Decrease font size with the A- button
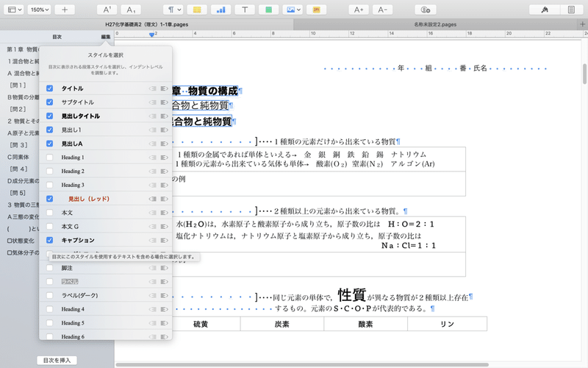588x368 pixels. point(382,10)
